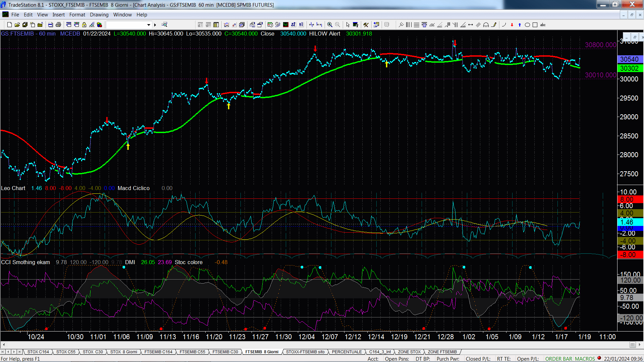
Task: Click the green 30302 price label
Action: (630, 68)
